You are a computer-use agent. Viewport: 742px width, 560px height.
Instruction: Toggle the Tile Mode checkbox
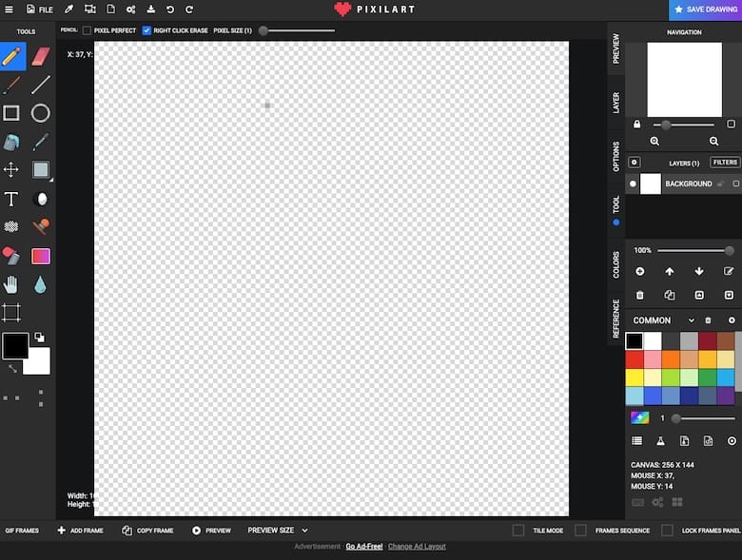pyautogui.click(x=518, y=531)
